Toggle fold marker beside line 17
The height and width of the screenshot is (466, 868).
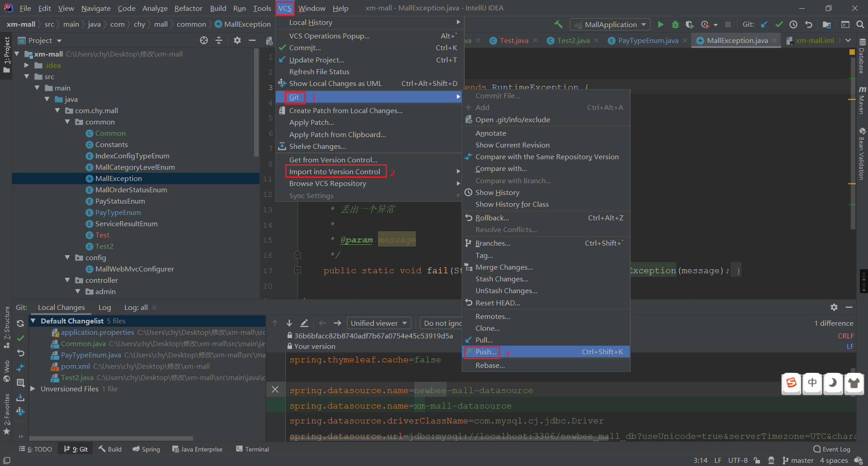click(x=297, y=270)
